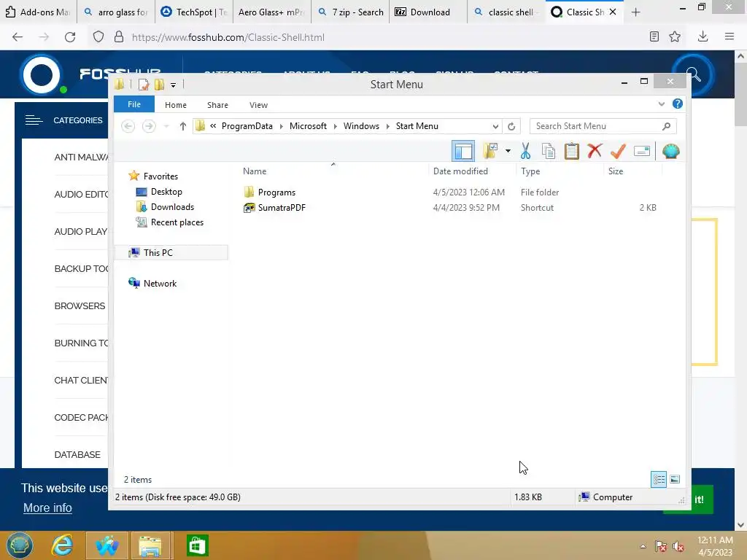Select Downloads in navigation pane
Screen dimensions: 747x560
[x=172, y=207]
